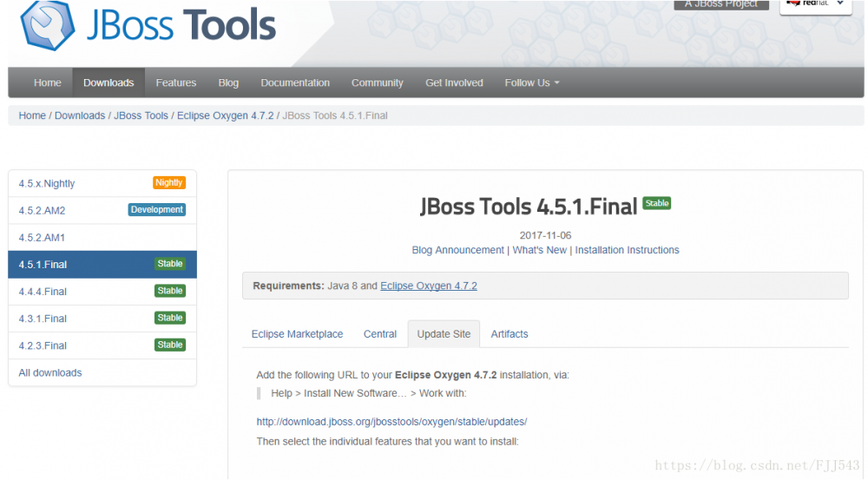This screenshot has height=480, width=868.
Task: Select the 4.5.2.AM1 version in sidebar
Action: tap(102, 238)
